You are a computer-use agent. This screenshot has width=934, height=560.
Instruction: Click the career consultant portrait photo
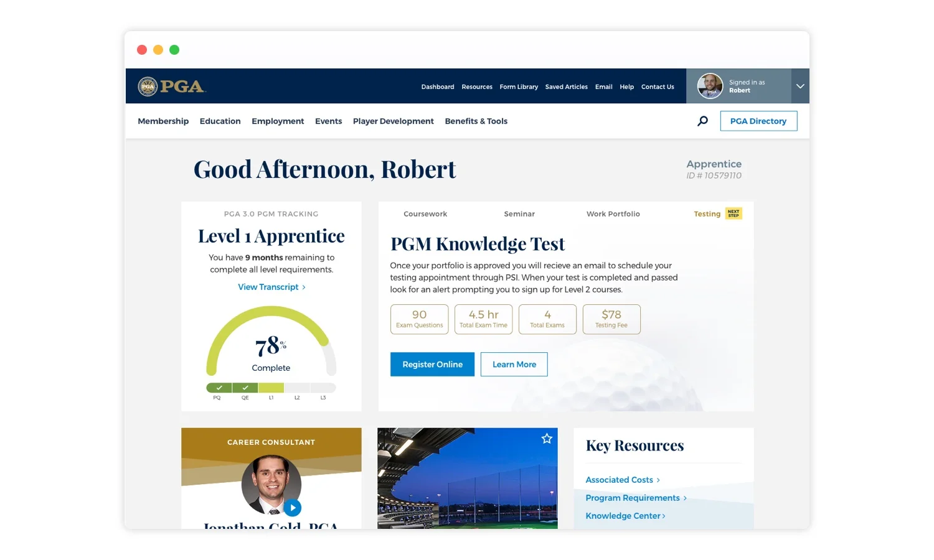pyautogui.click(x=271, y=485)
